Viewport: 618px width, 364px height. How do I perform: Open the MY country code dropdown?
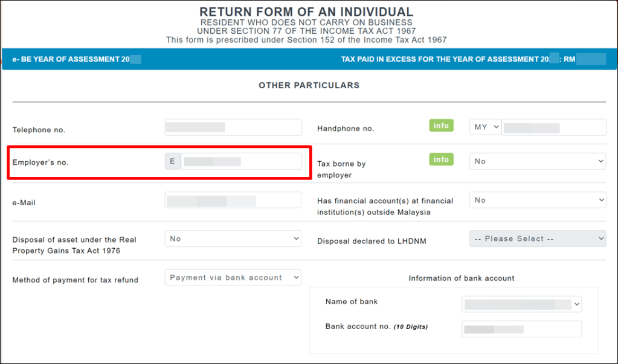pos(486,127)
